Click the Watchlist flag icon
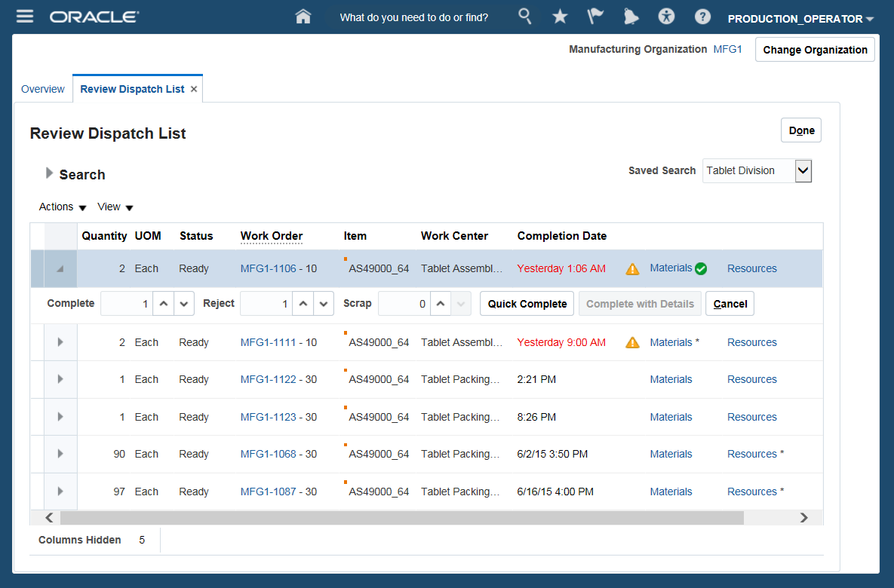Screen dimensions: 894x588 pyautogui.click(x=595, y=17)
